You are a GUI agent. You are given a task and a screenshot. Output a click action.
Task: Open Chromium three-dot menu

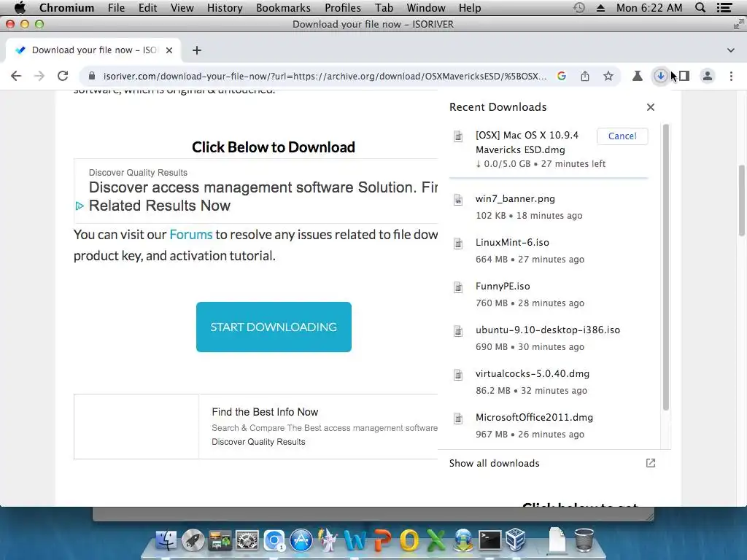click(x=731, y=76)
